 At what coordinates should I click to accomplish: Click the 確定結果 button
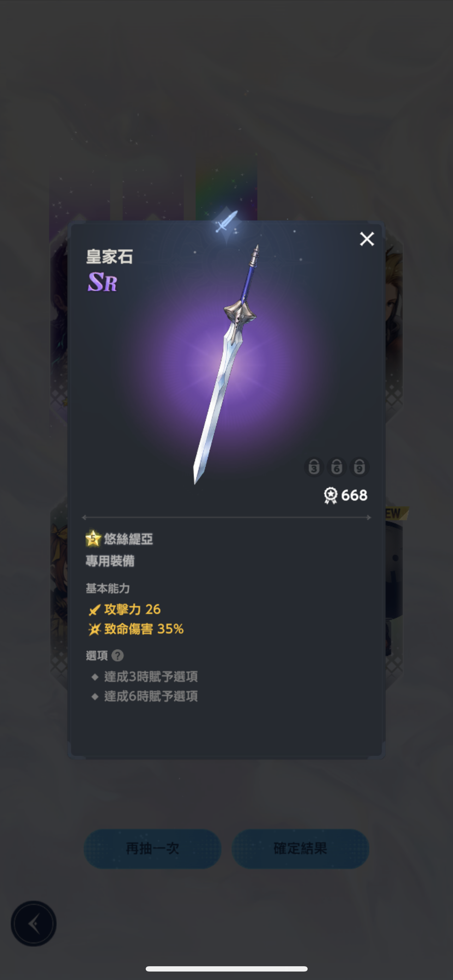point(301,848)
